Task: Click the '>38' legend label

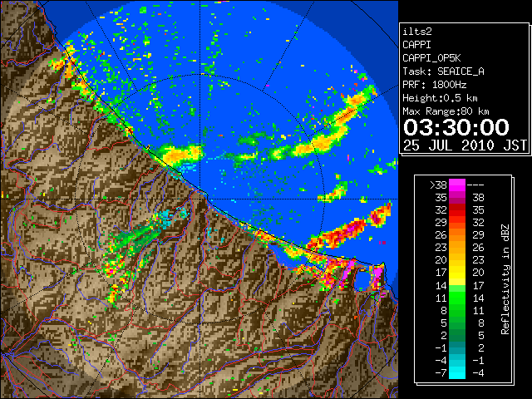Action: tap(438, 185)
